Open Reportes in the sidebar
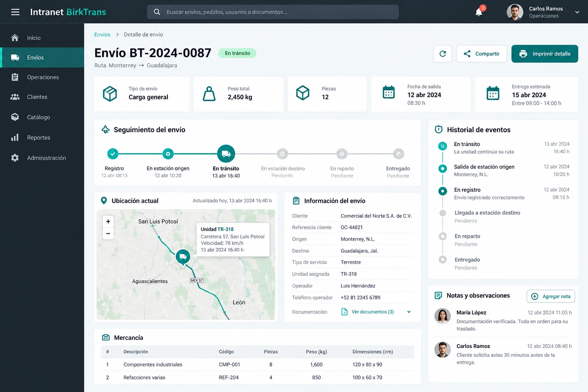This screenshot has width=588, height=392. click(42, 137)
